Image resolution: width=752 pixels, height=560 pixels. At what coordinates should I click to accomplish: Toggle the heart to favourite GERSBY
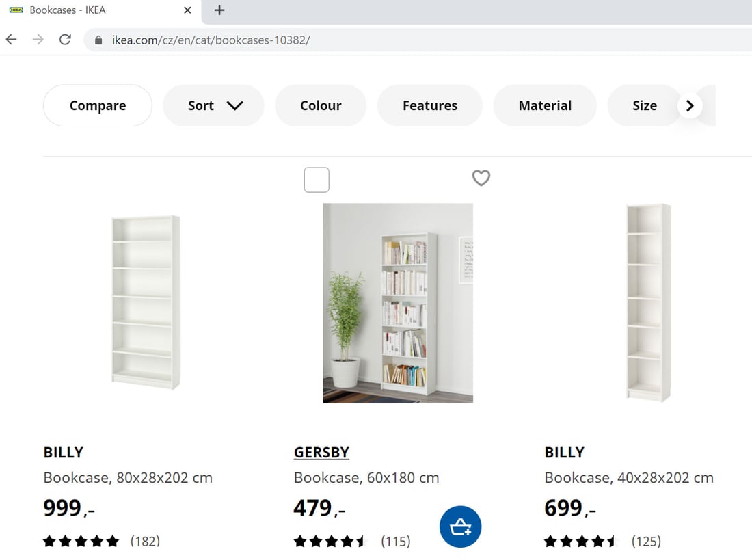(x=481, y=178)
